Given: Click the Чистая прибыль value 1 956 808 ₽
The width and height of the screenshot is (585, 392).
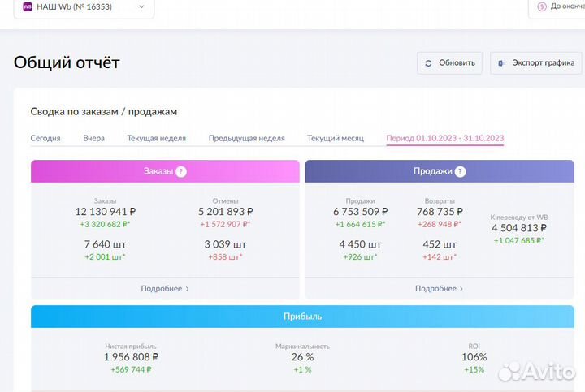Looking at the screenshot, I should coord(131,356).
